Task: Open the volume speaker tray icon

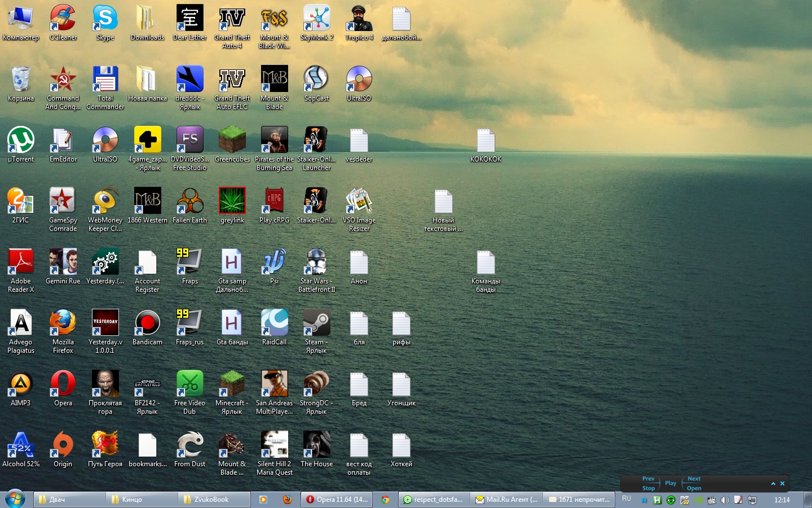Action: [x=725, y=500]
